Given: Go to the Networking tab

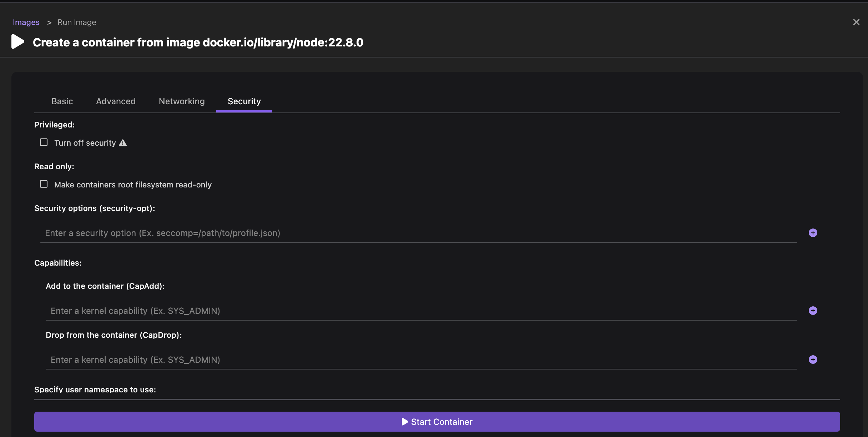Looking at the screenshot, I should 182,101.
